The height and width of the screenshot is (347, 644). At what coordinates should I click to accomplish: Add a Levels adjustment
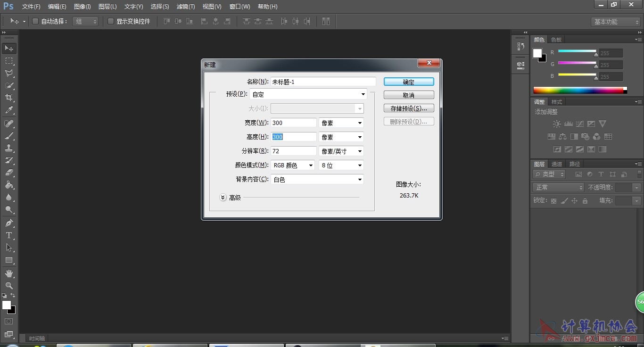[x=568, y=124]
